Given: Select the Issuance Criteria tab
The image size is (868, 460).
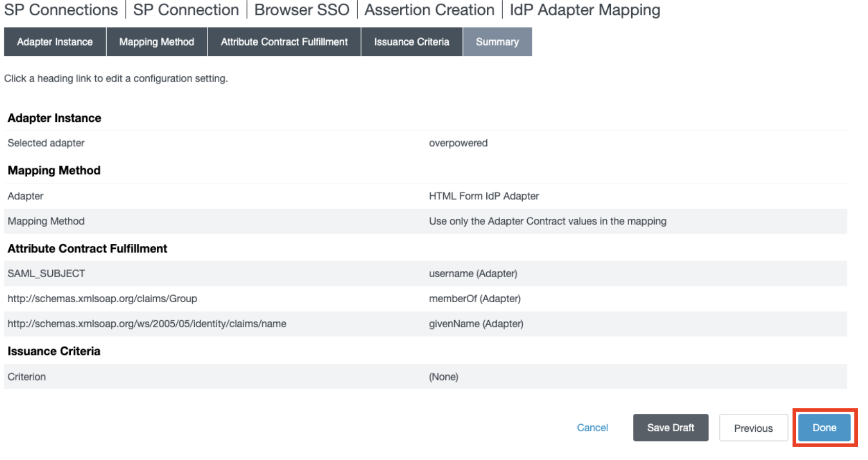Looking at the screenshot, I should (x=411, y=42).
